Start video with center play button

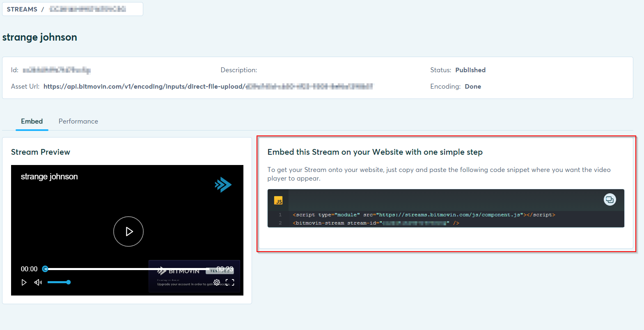click(128, 231)
